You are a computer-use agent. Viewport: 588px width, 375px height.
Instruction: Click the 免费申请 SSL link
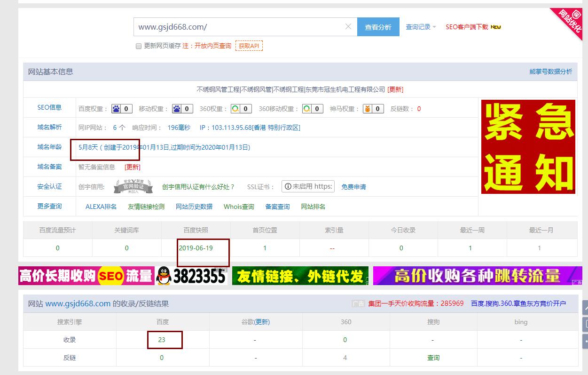(x=353, y=187)
